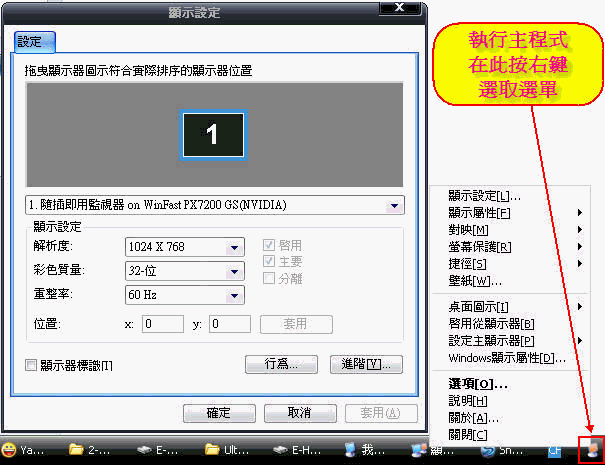Click the 確定 button
Viewport: 605px width, 465px height.
[218, 413]
